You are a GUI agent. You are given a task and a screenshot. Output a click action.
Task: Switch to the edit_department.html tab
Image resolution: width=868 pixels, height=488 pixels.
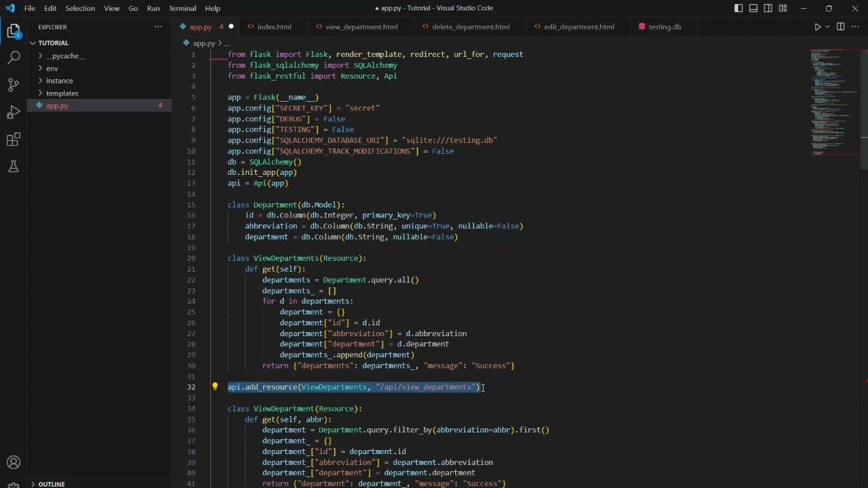pyautogui.click(x=578, y=27)
